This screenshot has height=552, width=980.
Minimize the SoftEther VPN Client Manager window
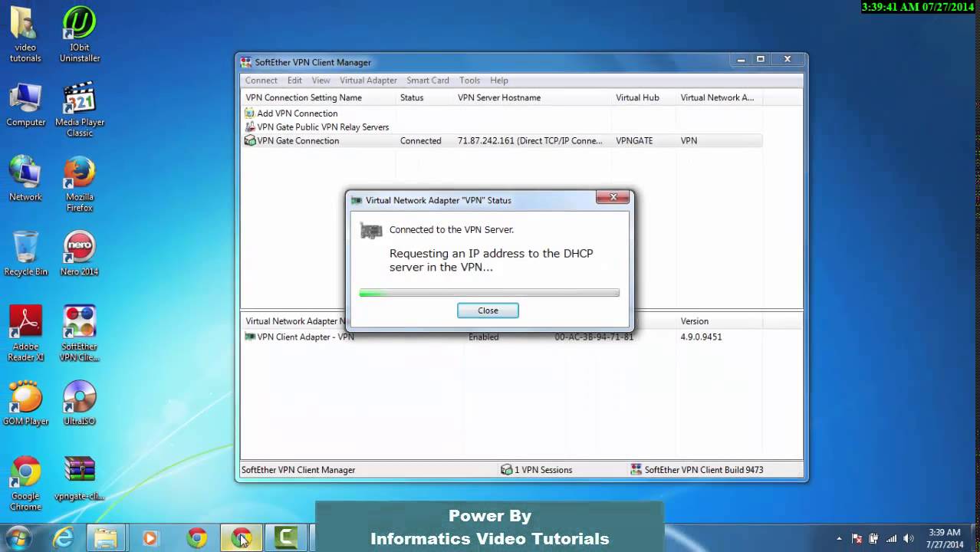click(x=741, y=59)
